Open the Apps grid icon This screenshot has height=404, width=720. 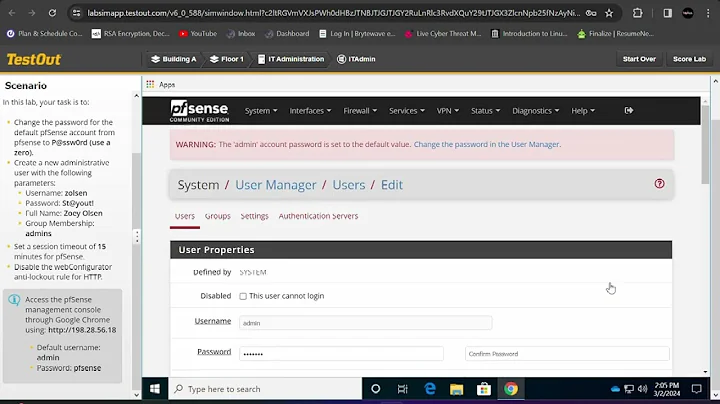point(150,84)
